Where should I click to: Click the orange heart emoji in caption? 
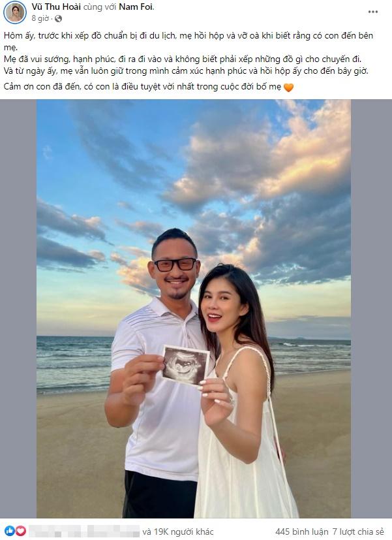(x=288, y=87)
